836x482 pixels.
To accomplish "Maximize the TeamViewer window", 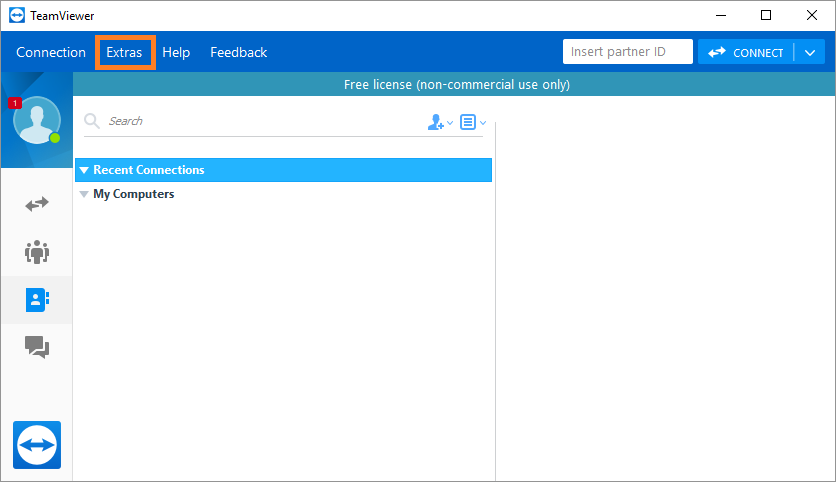I will (766, 15).
